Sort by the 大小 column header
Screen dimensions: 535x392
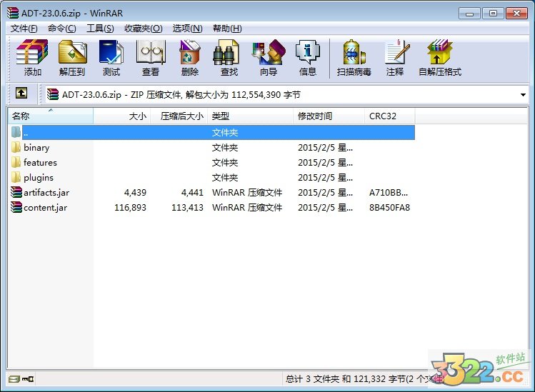coord(122,116)
